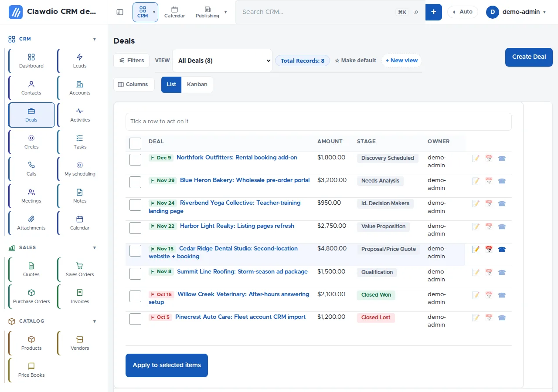Tick the select-all checkbox in table header
Viewport: 558px width, 392px height.
135,143
